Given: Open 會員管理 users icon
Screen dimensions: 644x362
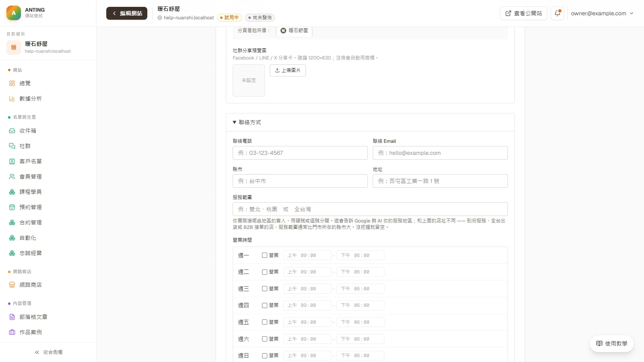Looking at the screenshot, I should [x=12, y=177].
